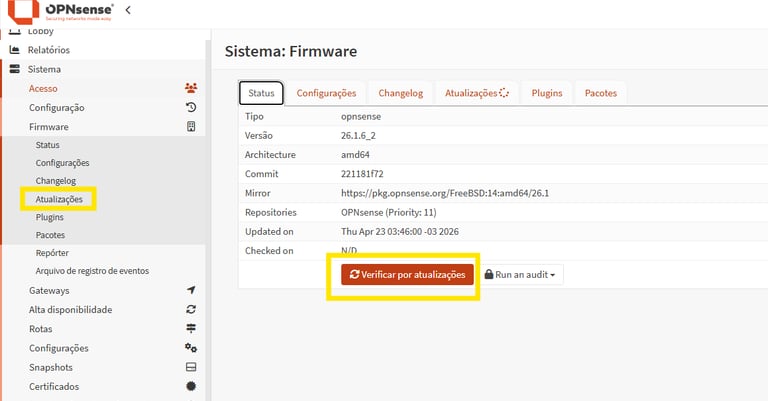
Task: Open Repórter in sidebar
Action: click(52, 253)
